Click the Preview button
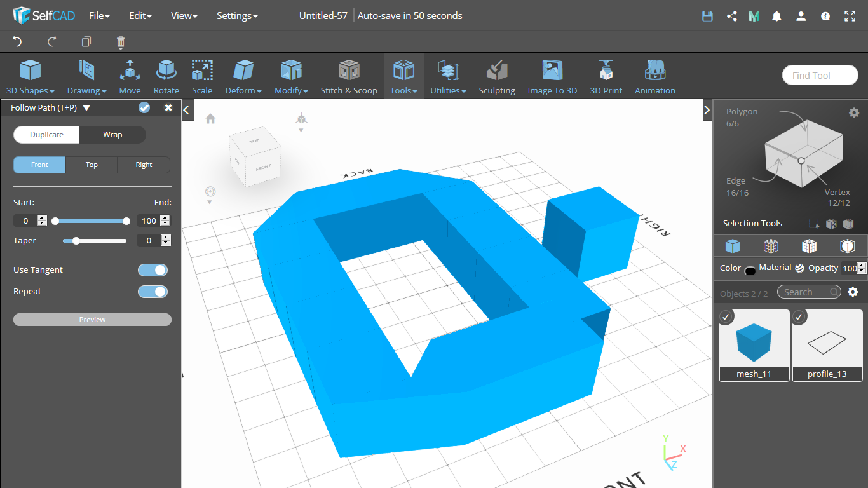868x488 pixels. click(92, 320)
